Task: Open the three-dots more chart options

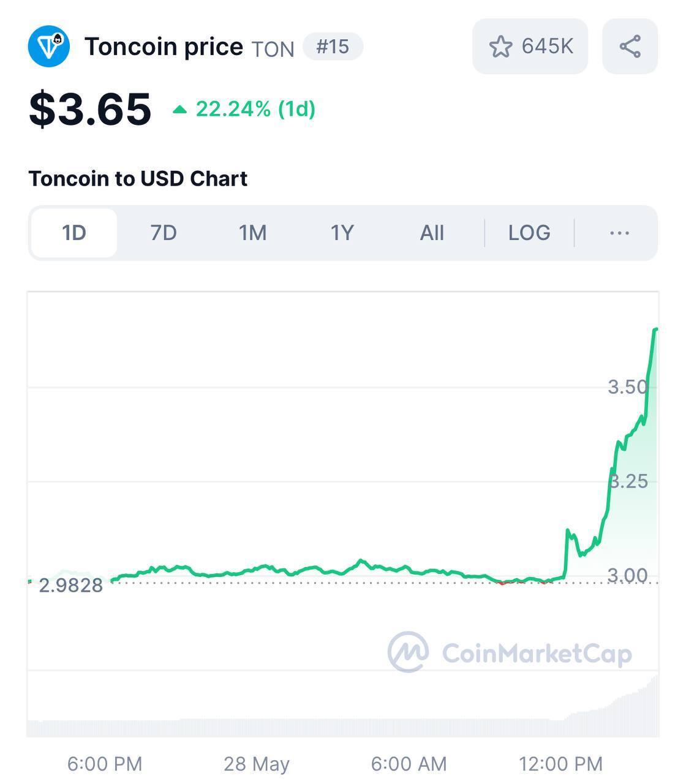Action: point(619,233)
